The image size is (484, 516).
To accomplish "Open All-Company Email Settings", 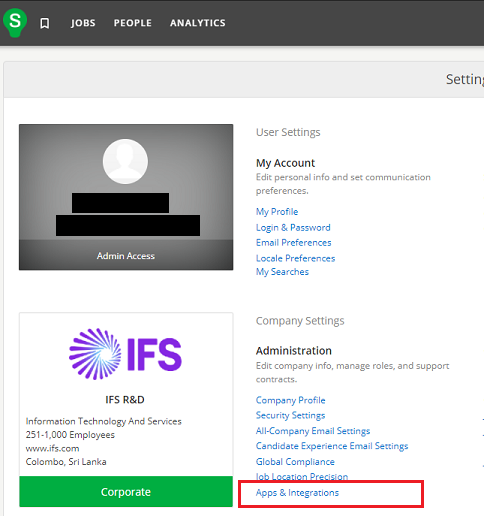I will coord(313,431).
